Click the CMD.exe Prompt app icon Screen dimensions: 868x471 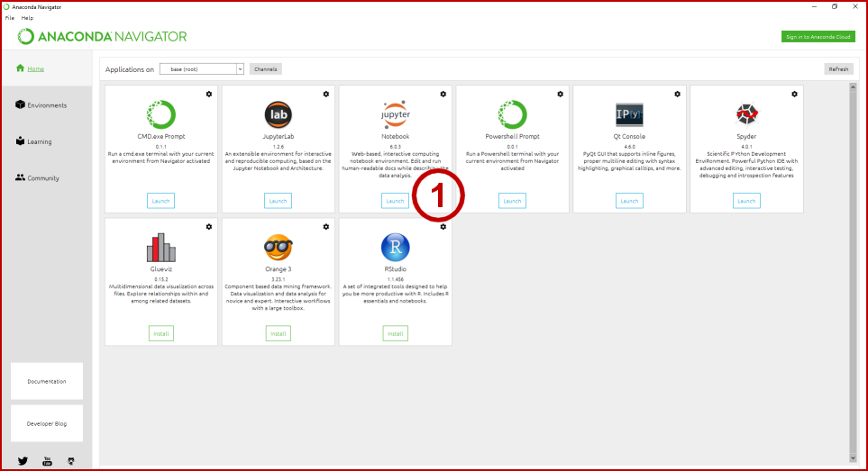(x=161, y=114)
